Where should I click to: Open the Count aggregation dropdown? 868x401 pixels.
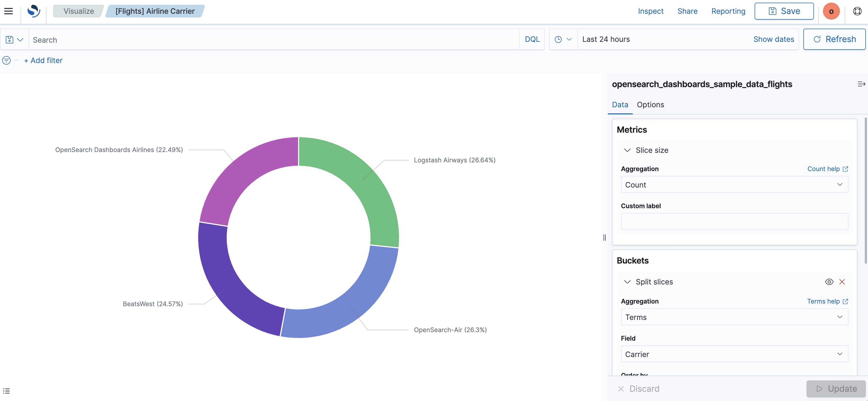point(734,185)
